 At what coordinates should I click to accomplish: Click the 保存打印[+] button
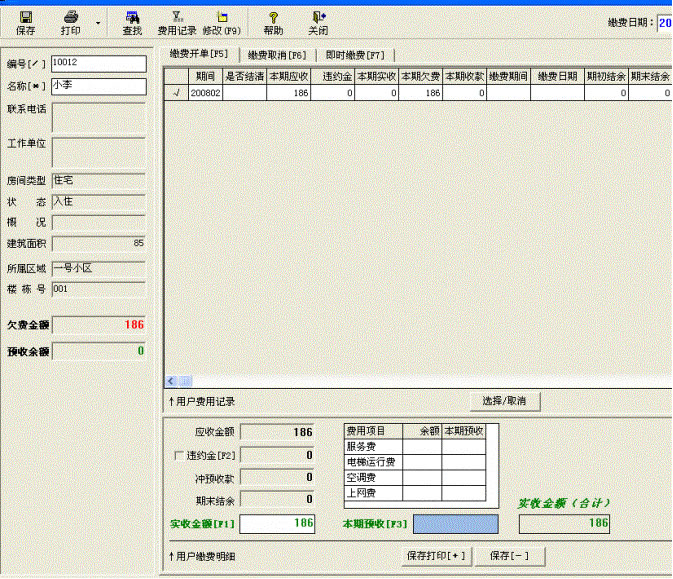tap(436, 556)
